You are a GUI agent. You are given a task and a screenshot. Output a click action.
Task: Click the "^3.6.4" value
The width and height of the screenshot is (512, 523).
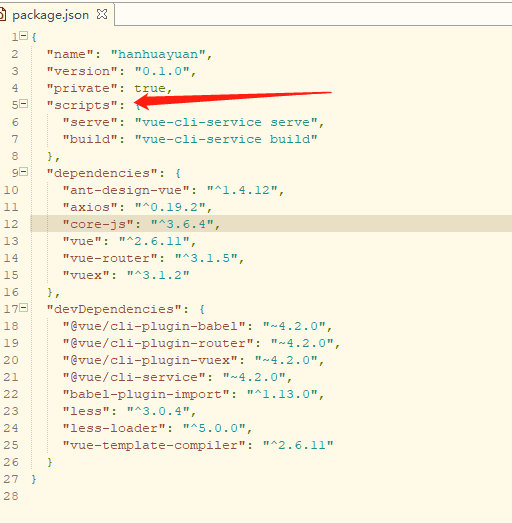click(x=182, y=224)
